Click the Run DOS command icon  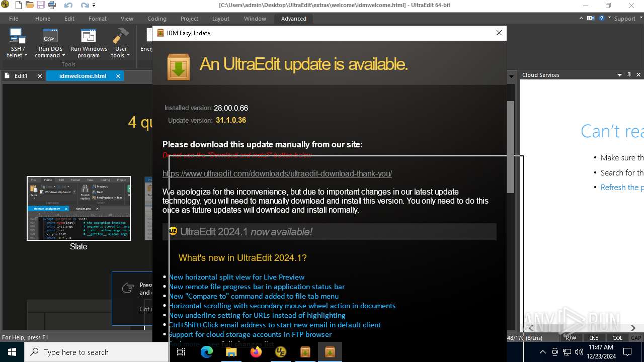(x=50, y=36)
